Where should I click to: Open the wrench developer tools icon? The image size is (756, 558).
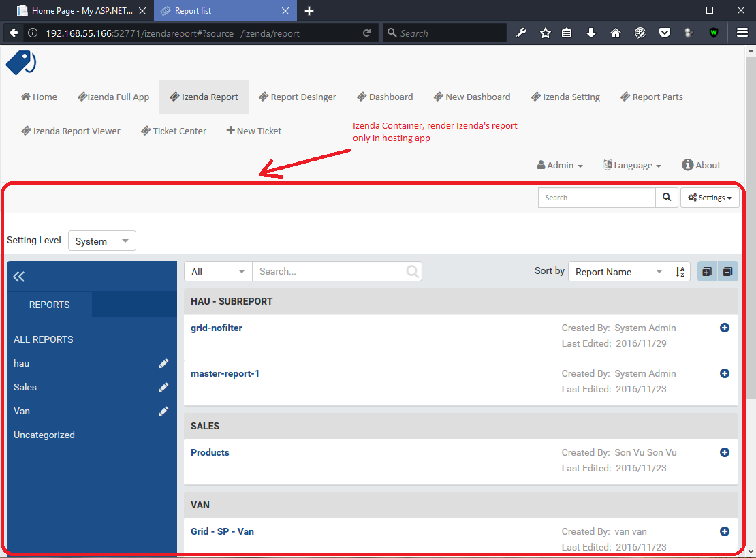(x=521, y=33)
